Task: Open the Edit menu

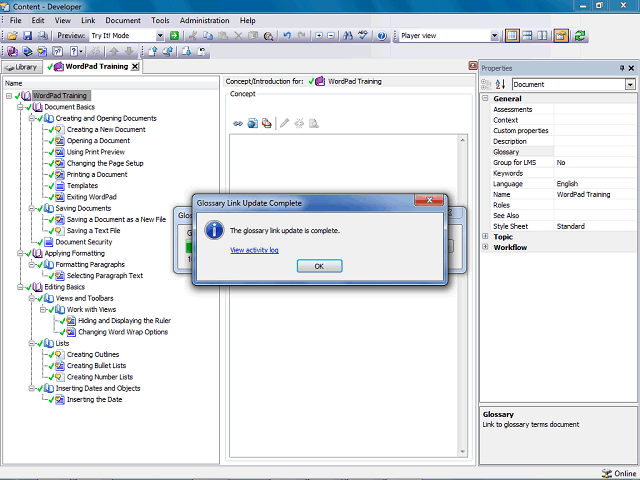Action: [38, 20]
